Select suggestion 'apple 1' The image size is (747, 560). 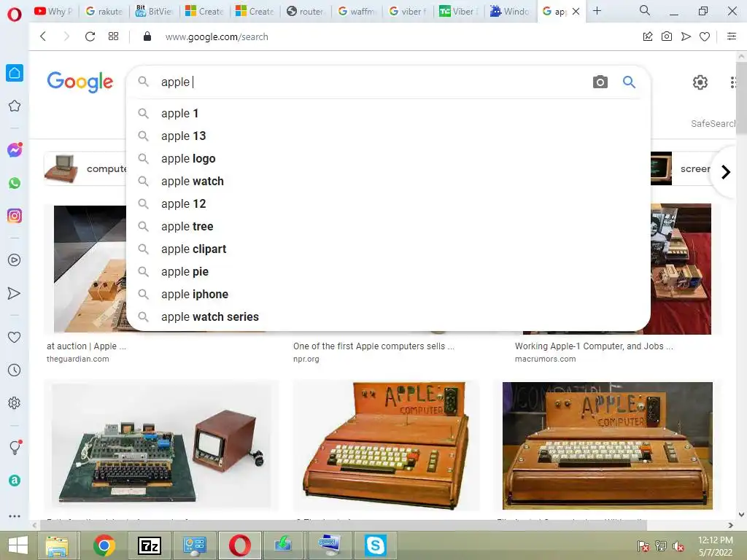[388, 113]
